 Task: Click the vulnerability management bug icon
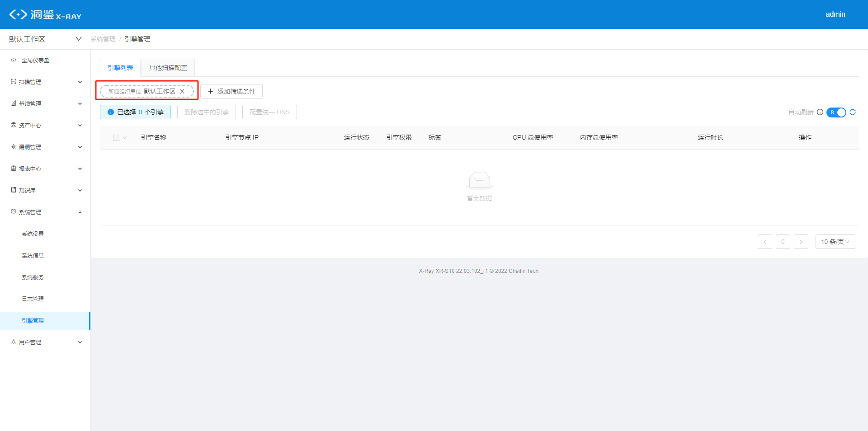14,147
